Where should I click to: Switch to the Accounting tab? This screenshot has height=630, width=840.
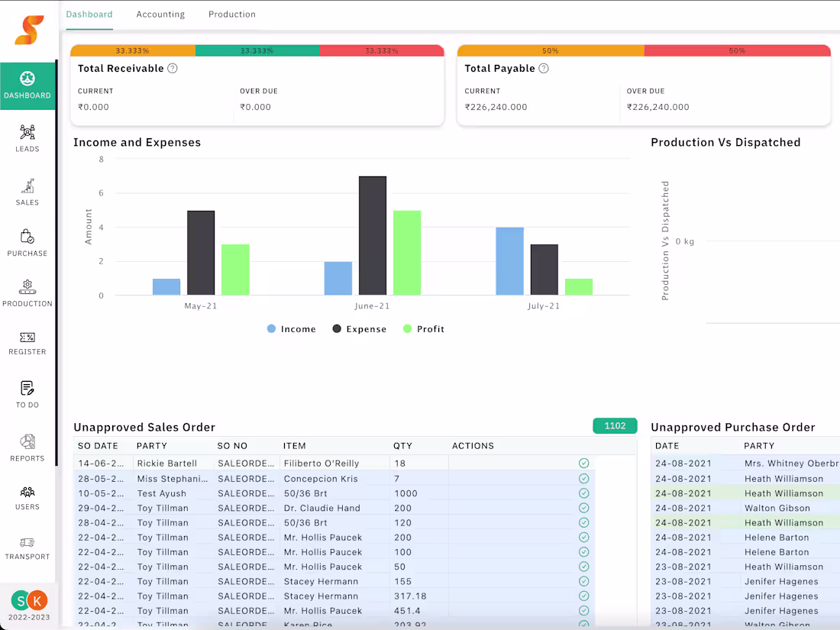160,14
